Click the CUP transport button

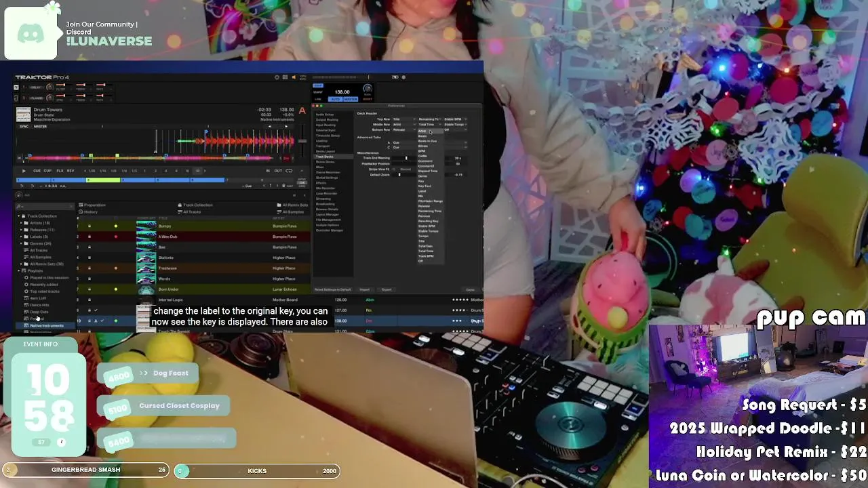47,171
